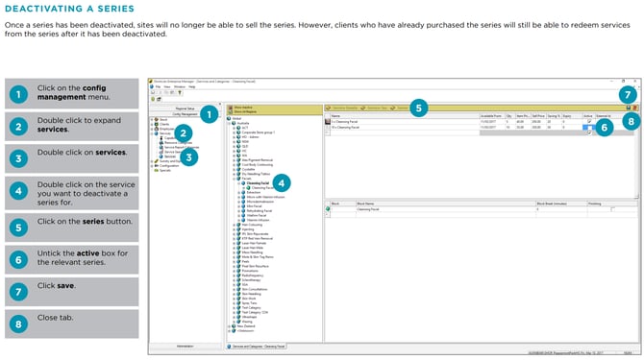Click the Config Management panel button
This screenshot has width=644, height=360.
click(185, 114)
